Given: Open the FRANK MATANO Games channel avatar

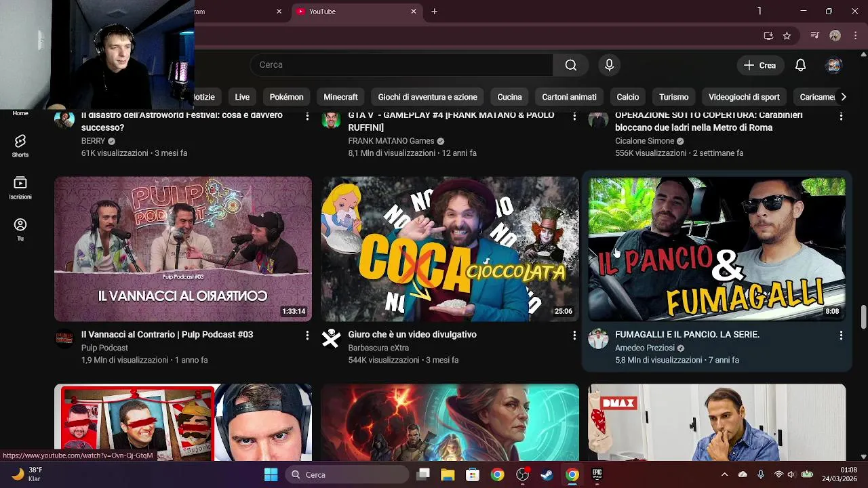Looking at the screenshot, I should (331, 120).
